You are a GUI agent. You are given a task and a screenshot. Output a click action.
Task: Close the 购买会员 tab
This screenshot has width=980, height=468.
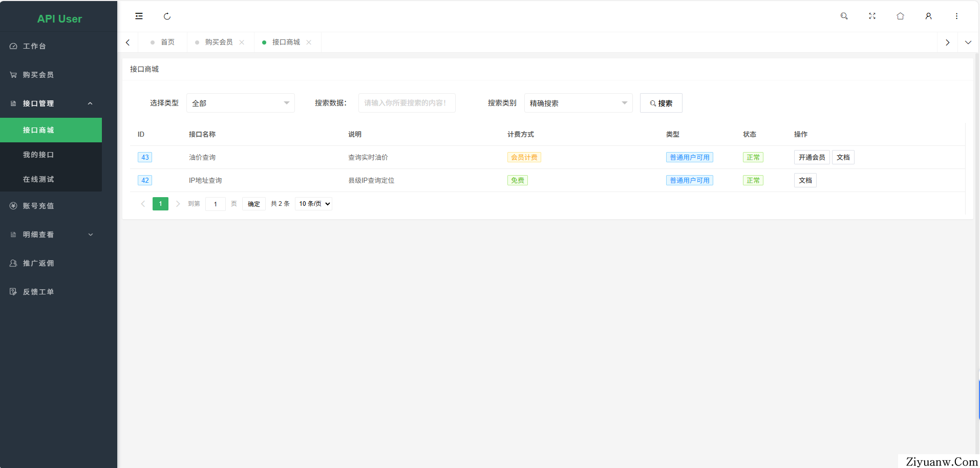click(x=242, y=42)
